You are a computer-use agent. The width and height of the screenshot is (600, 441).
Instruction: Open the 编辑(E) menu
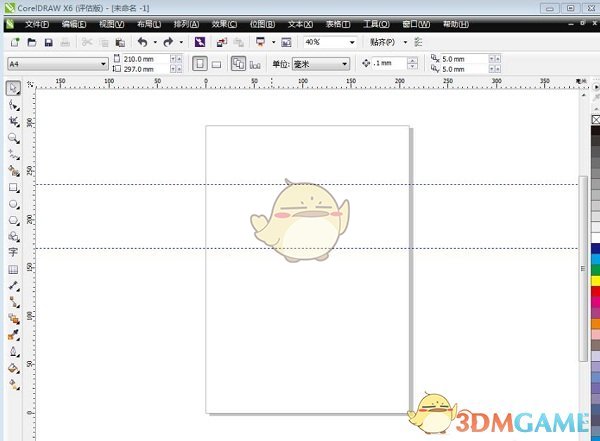point(74,24)
